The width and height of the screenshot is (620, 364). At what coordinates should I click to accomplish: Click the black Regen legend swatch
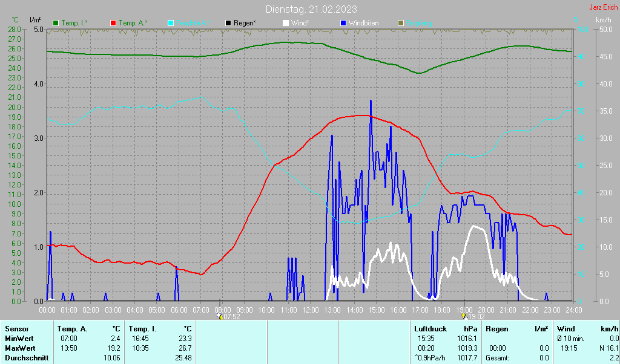click(228, 23)
